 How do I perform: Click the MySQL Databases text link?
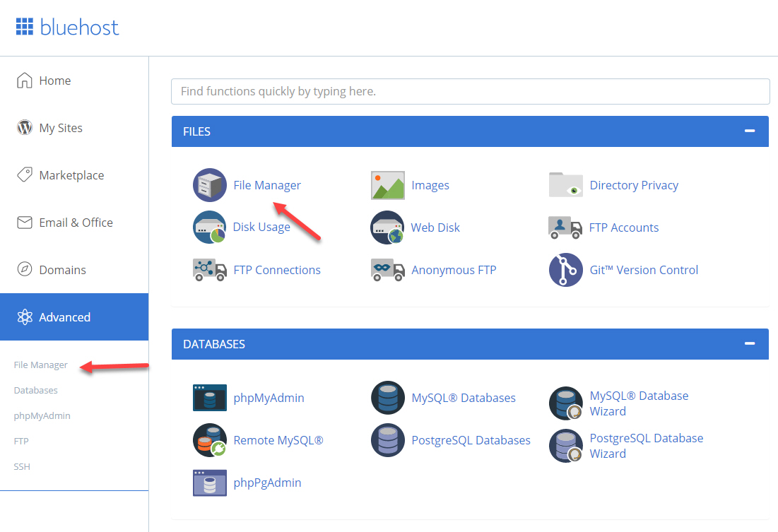coord(464,398)
